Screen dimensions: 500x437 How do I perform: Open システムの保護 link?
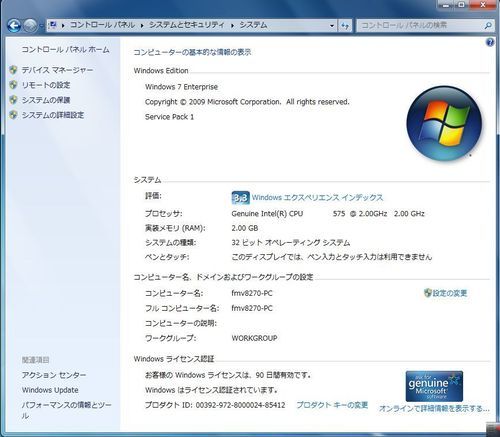click(46, 100)
